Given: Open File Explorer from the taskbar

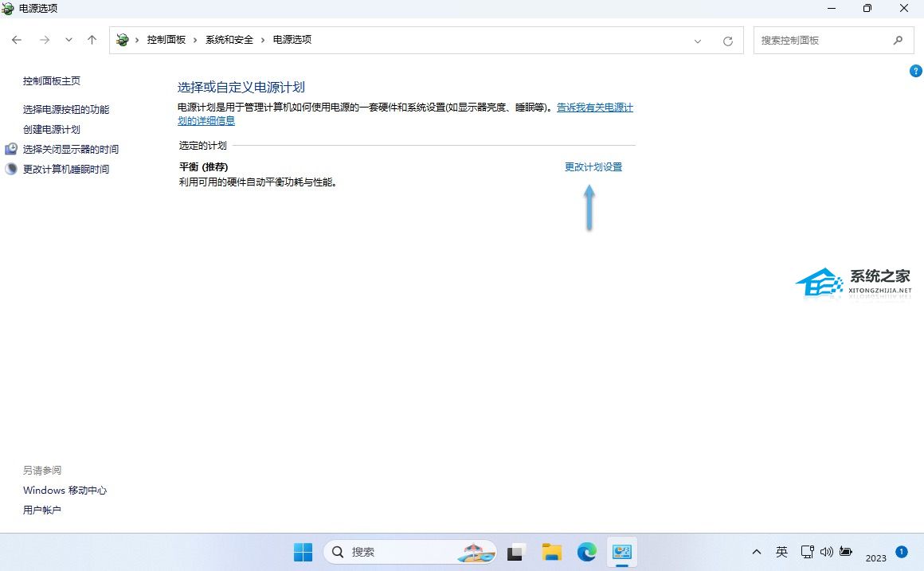Looking at the screenshot, I should (551, 552).
